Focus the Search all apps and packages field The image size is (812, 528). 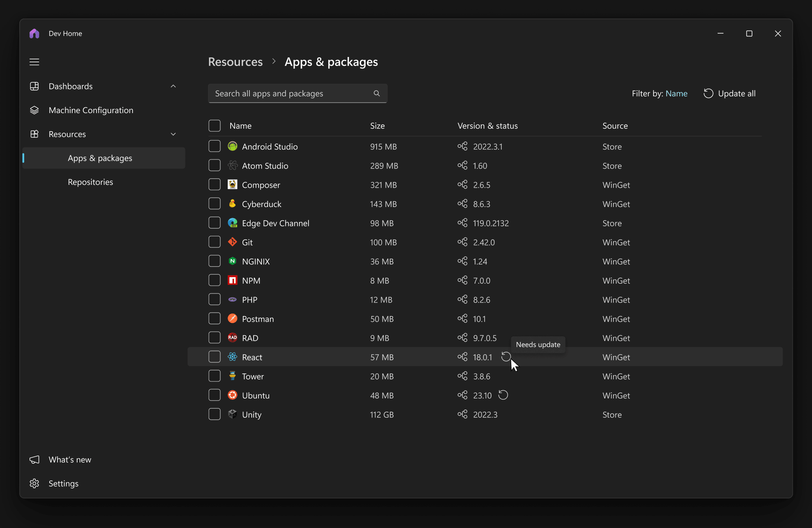pyautogui.click(x=287, y=93)
